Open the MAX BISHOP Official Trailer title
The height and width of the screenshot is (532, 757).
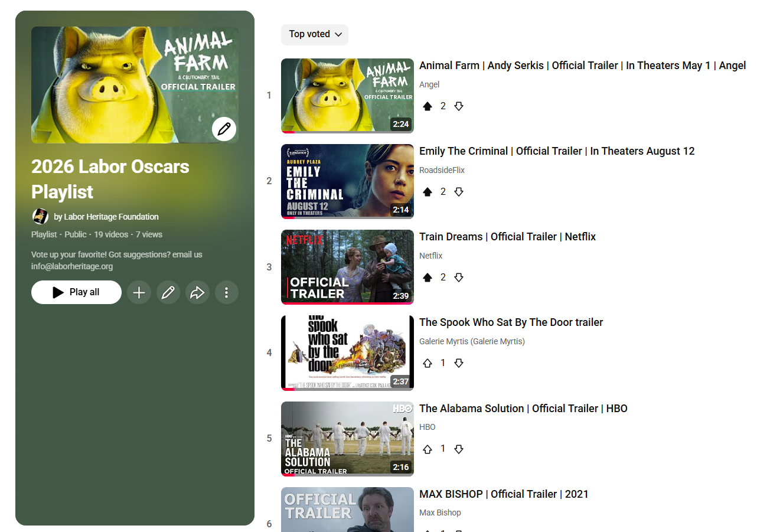pos(503,494)
